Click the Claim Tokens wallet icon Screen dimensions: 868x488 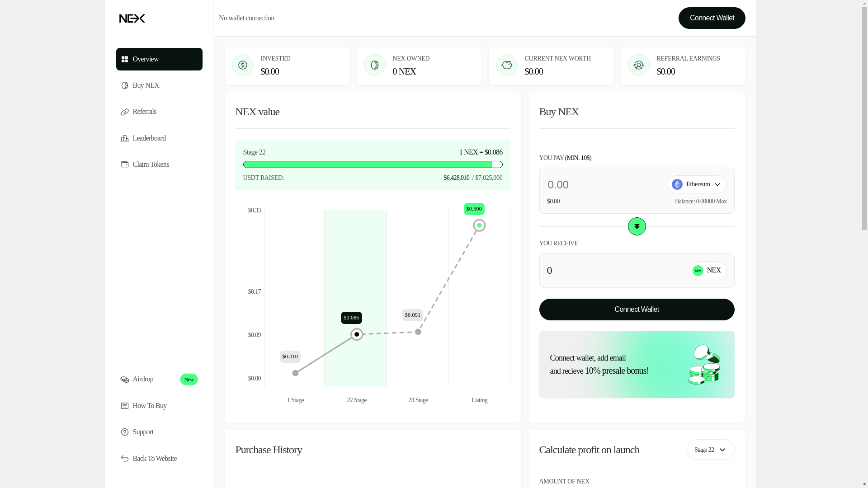tap(125, 164)
